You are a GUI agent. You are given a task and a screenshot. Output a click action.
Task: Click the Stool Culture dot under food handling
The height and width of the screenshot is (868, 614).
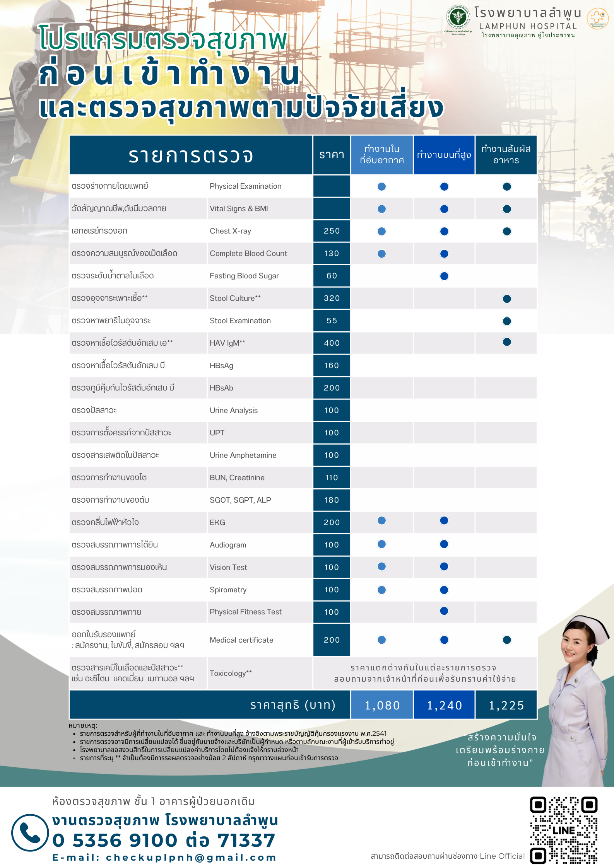point(506,298)
